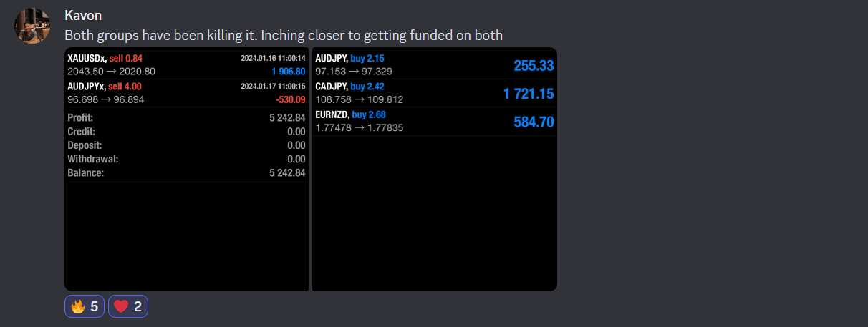Image resolution: width=868 pixels, height=327 pixels.
Task: Toggle the fire emoji reaction
Action: pos(85,306)
